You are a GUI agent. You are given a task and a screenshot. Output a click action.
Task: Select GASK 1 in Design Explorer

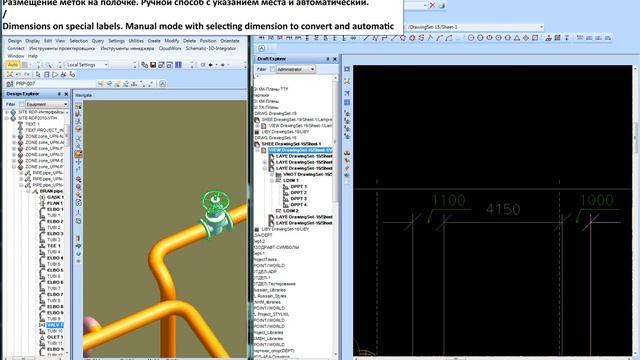[x=54, y=197]
